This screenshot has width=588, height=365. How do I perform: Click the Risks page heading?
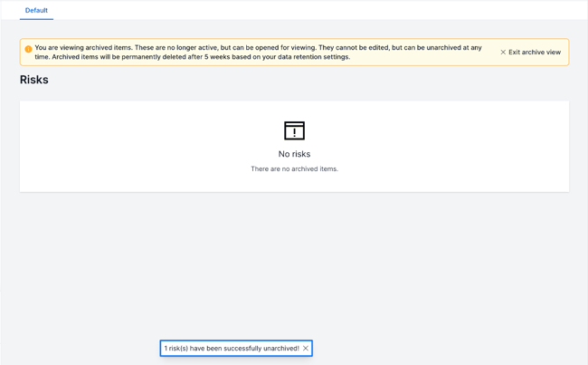coord(34,80)
